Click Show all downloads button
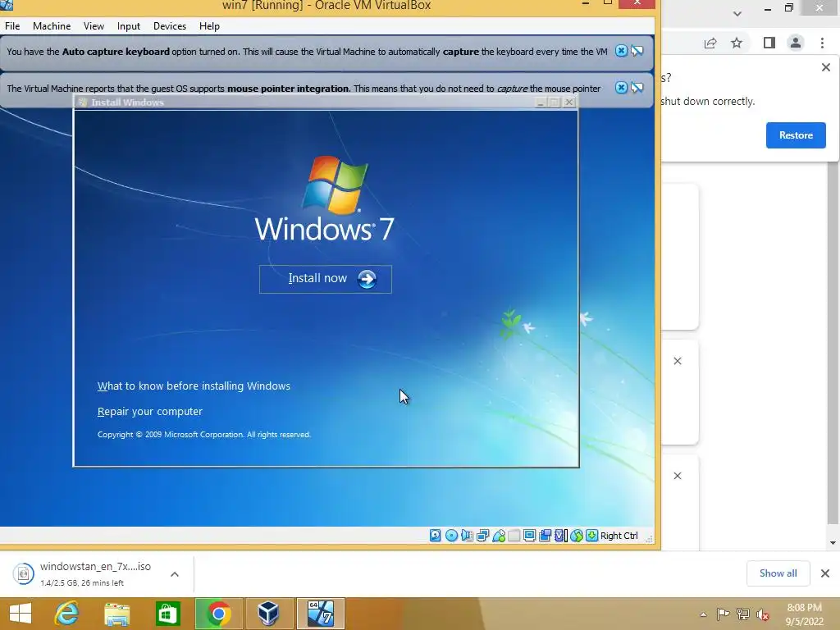 778,573
